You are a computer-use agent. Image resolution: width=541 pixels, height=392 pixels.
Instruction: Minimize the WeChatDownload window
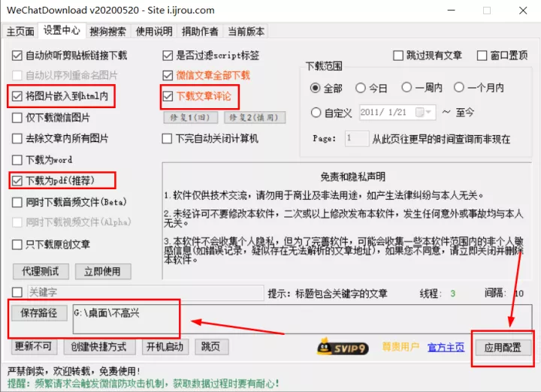[452, 11]
